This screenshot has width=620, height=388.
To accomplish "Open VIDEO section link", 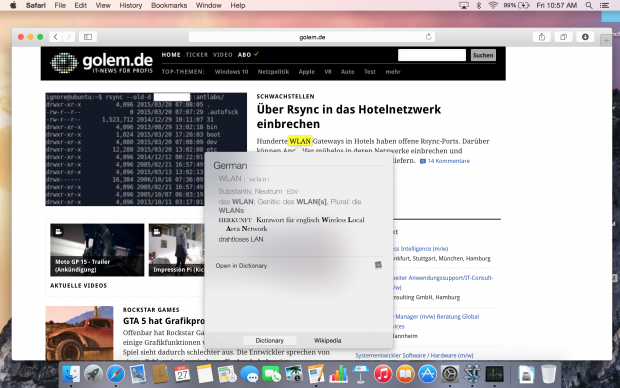I will (x=223, y=55).
